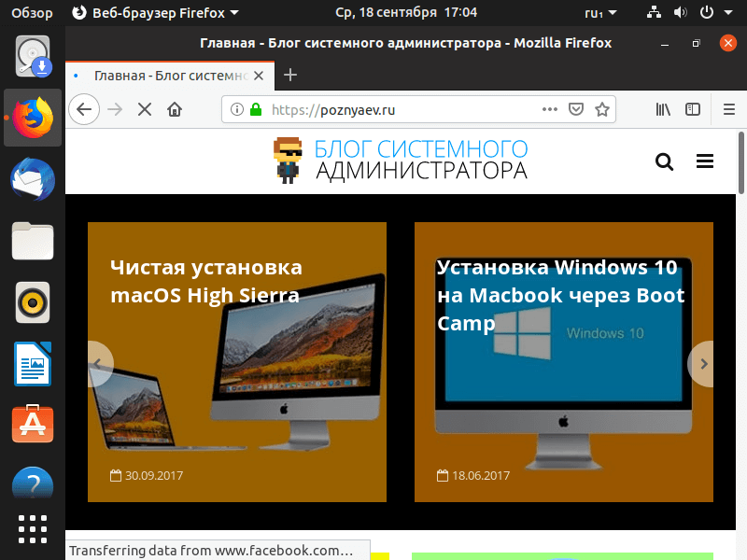Launch the Ubuntu installer dock icon
The width and height of the screenshot is (747, 560).
click(x=33, y=56)
